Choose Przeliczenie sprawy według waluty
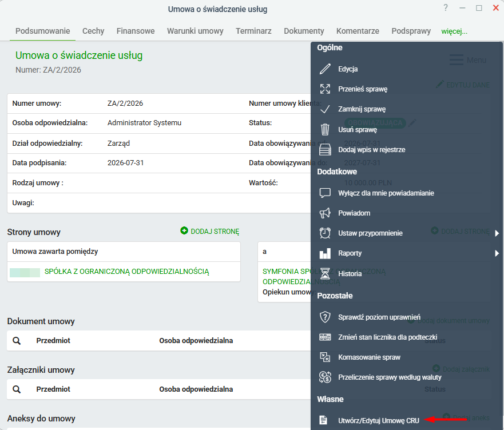Viewport: 504px width, 430px height. tap(390, 377)
